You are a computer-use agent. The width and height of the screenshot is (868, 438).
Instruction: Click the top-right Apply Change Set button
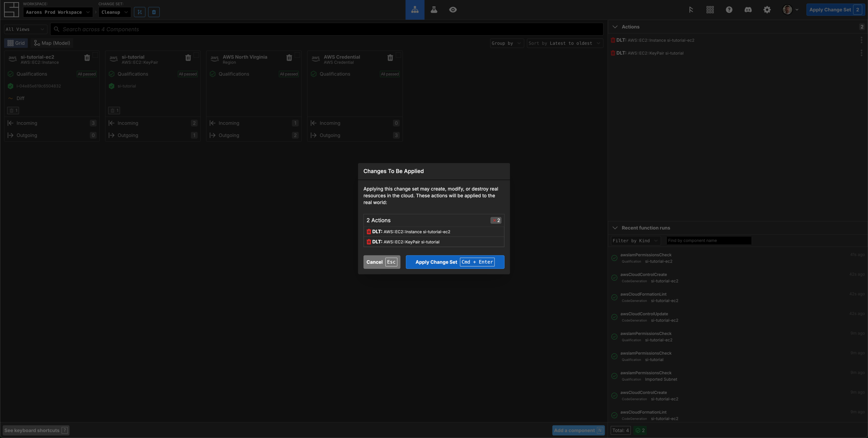point(836,10)
